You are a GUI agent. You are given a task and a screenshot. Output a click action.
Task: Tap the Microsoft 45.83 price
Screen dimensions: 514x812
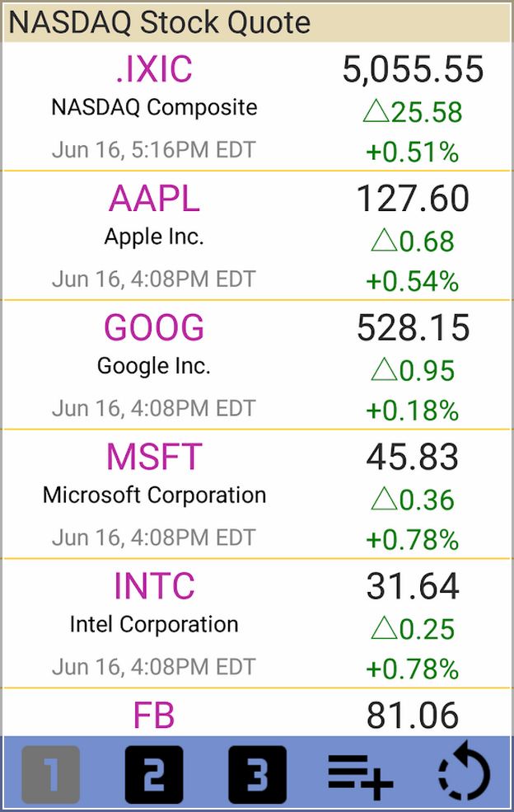(x=413, y=456)
